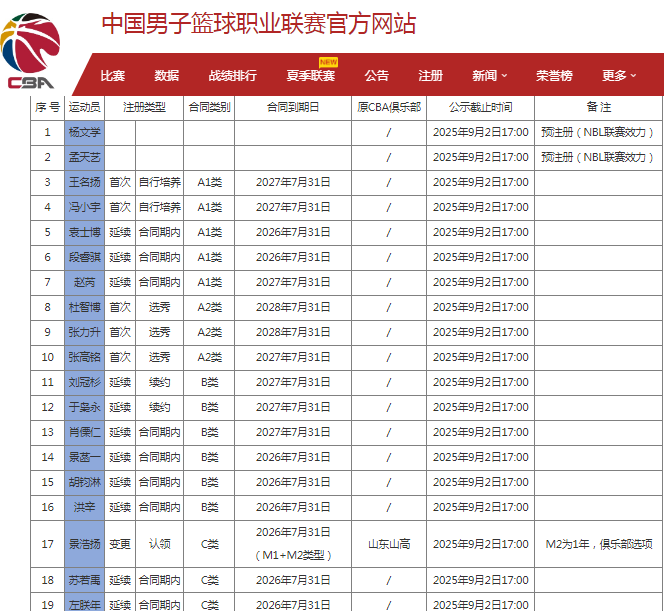Image resolution: width=664 pixels, height=611 pixels.
Task: Select player 杨文学 in row 1
Action: pyautogui.click(x=85, y=132)
